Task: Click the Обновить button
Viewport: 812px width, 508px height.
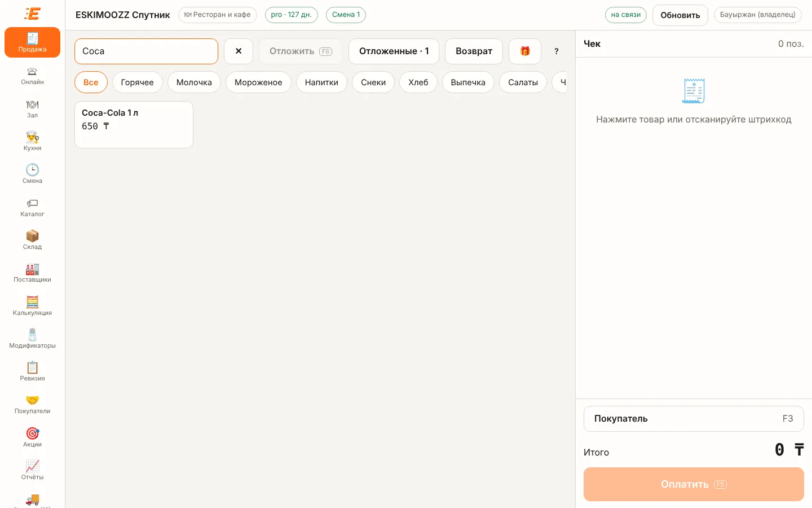Action: pyautogui.click(x=680, y=15)
